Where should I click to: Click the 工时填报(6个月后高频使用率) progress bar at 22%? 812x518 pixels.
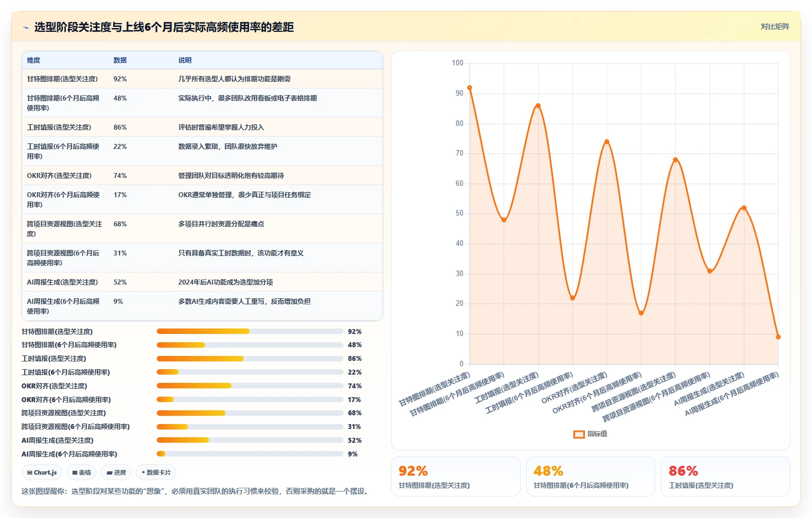pos(250,372)
